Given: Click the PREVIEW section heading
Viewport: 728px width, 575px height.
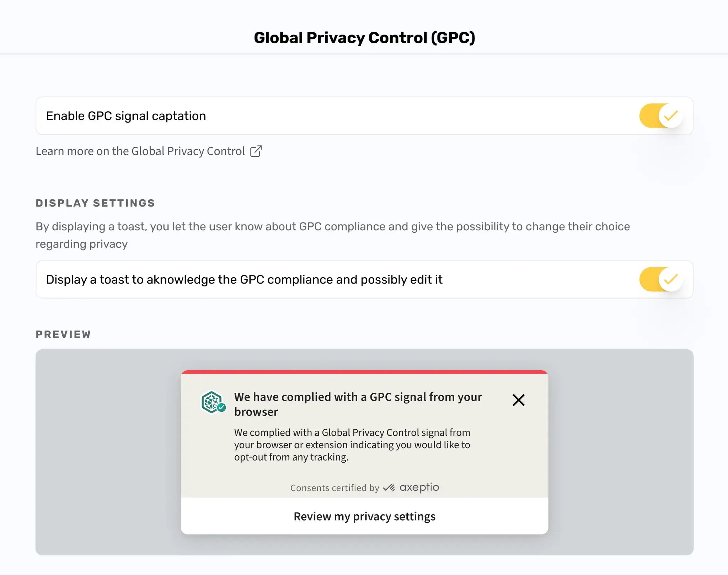Looking at the screenshot, I should click(x=63, y=334).
